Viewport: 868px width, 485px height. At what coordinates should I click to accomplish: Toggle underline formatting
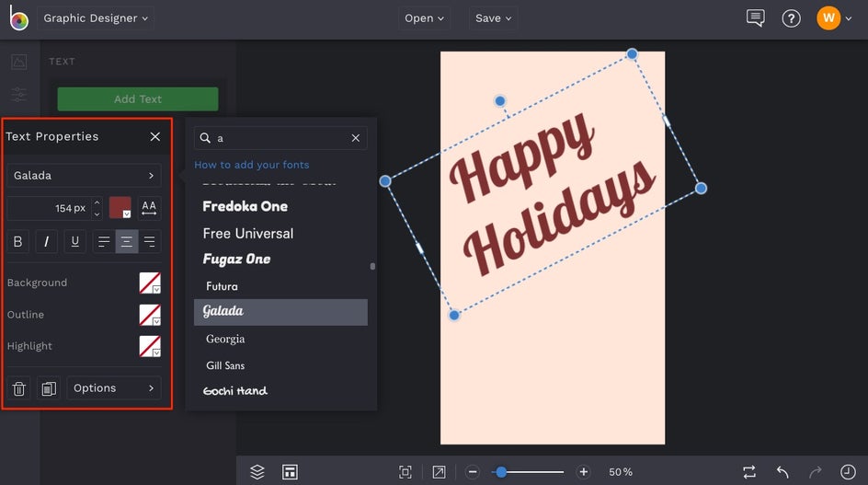(x=75, y=241)
